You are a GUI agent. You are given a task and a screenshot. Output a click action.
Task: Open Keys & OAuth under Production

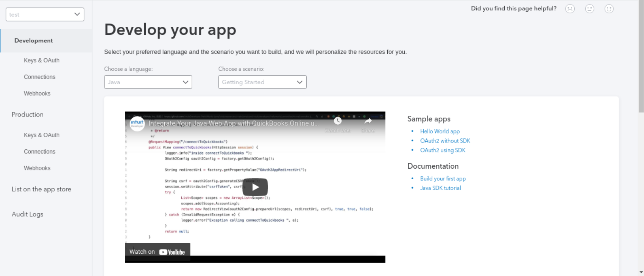point(42,135)
